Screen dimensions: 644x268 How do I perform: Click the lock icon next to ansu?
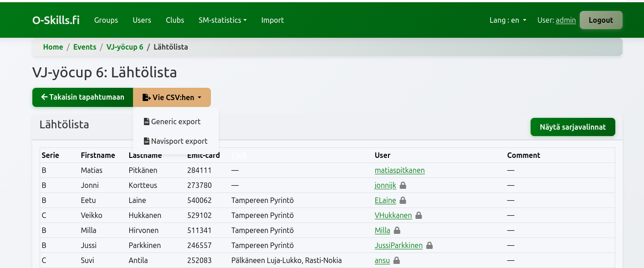click(x=397, y=261)
